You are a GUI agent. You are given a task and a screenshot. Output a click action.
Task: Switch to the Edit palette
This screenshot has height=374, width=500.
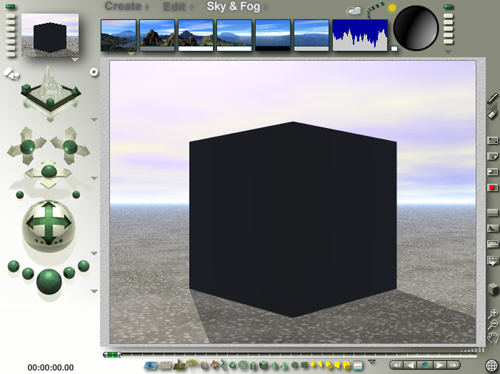click(174, 7)
